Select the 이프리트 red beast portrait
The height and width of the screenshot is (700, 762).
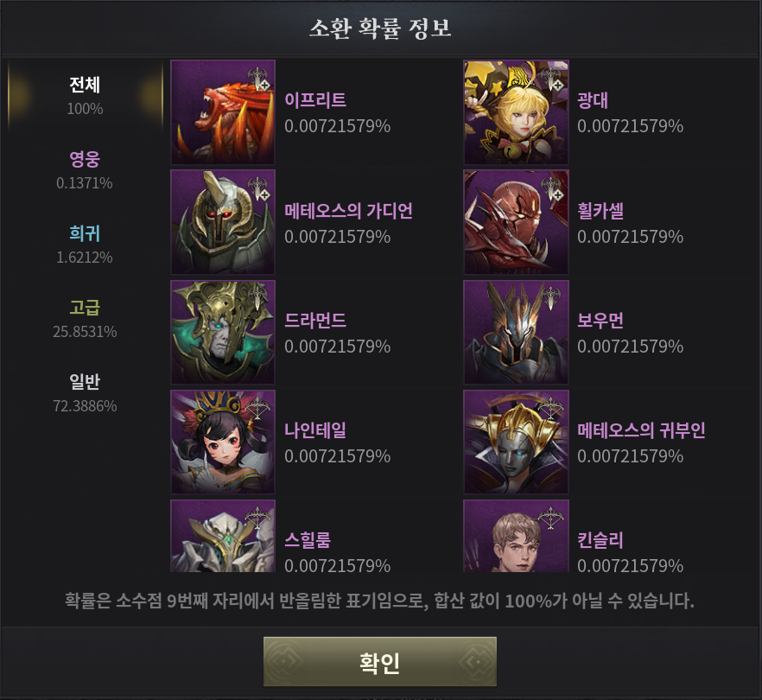click(x=223, y=112)
